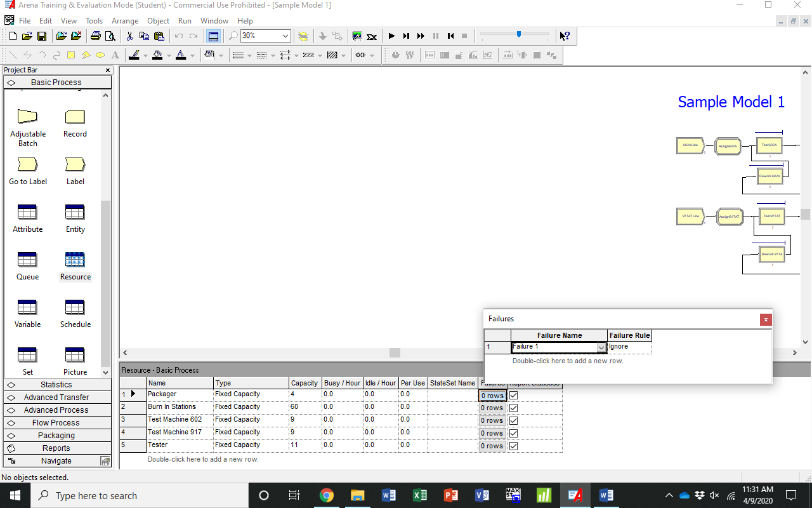Screen dimensions: 812x508
Task: Start the simulation with Go play button
Action: 391,36
